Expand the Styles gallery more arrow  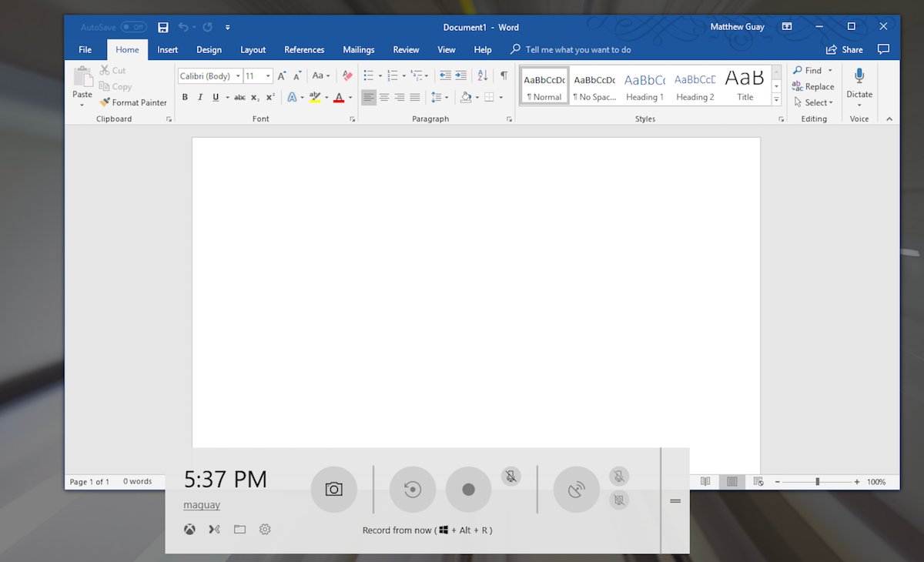click(776, 101)
